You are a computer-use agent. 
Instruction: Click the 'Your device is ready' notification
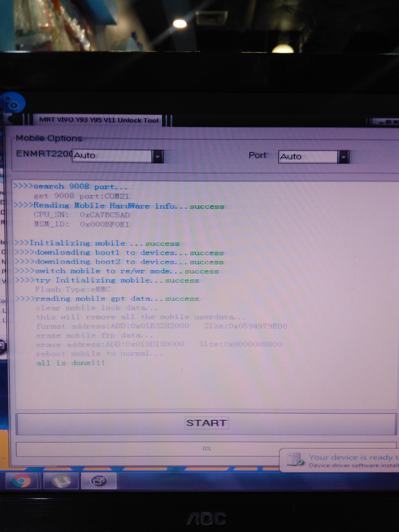tap(339, 461)
